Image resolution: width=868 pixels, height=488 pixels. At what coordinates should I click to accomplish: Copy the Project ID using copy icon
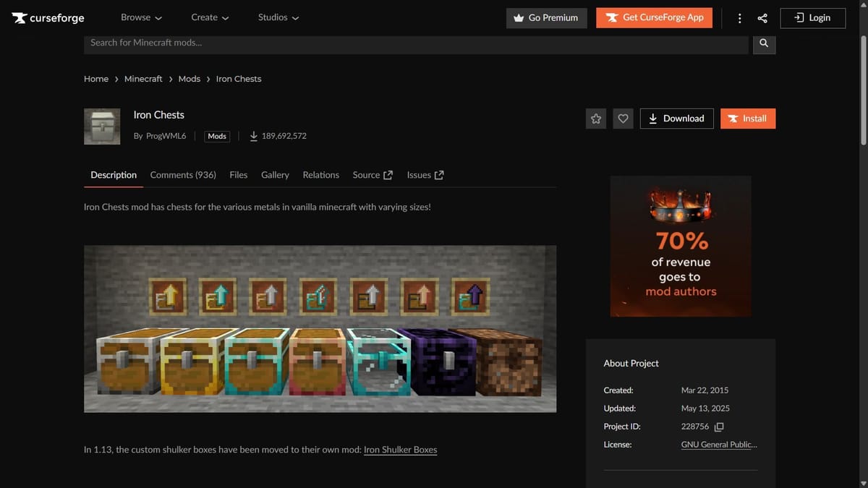718,427
